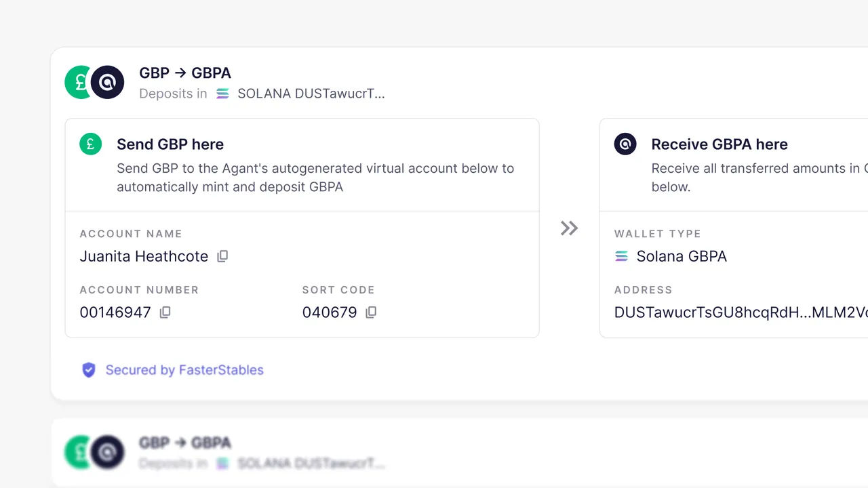The image size is (868, 488).
Task: Copy the account number 00146947
Action: [165, 312]
